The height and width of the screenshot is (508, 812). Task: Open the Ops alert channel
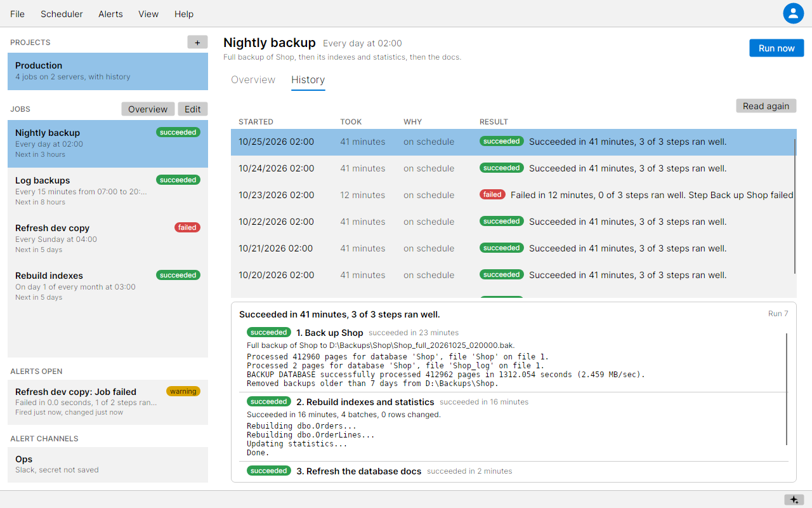coord(108,465)
